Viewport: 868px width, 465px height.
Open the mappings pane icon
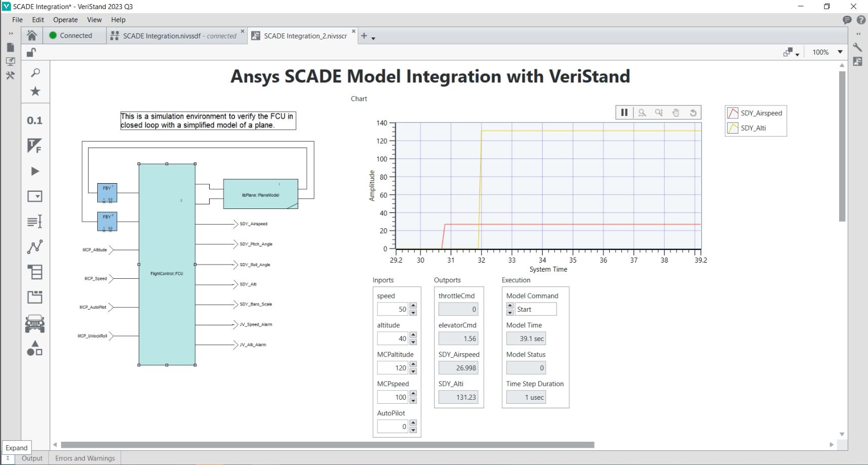coord(10,61)
